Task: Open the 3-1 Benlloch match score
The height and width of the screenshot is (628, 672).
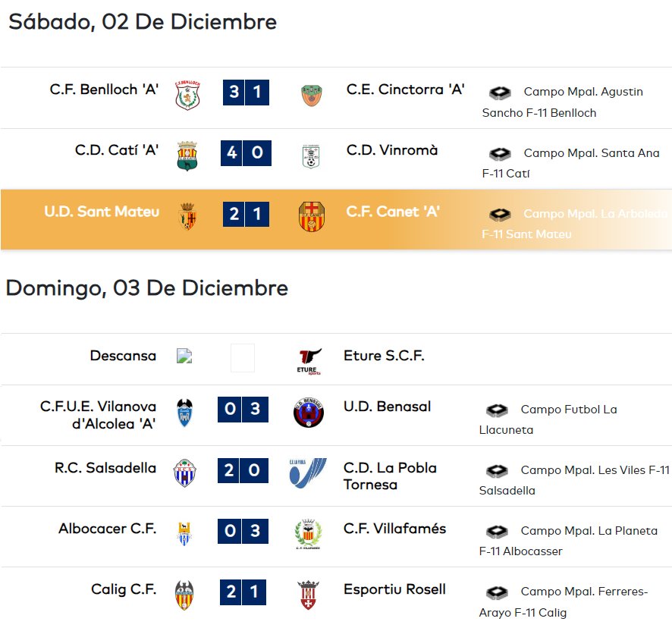Action: [x=246, y=93]
